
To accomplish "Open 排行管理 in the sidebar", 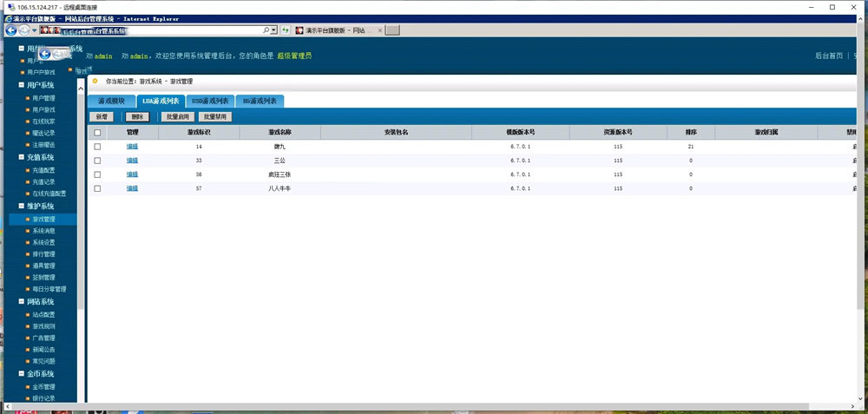I will (43, 254).
